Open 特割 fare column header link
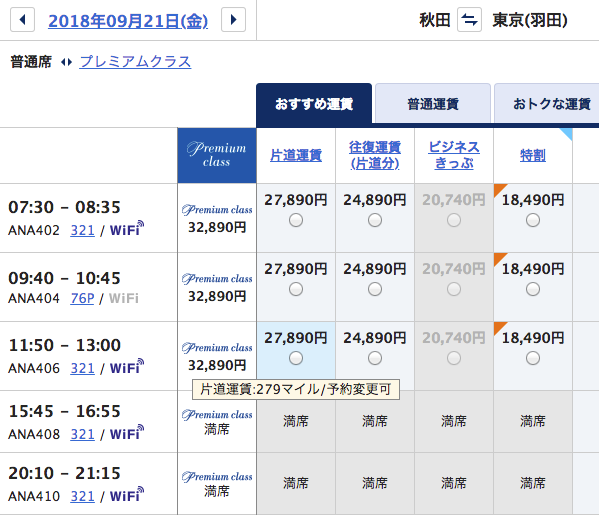The width and height of the screenshot is (599, 527). pyautogui.click(x=533, y=155)
